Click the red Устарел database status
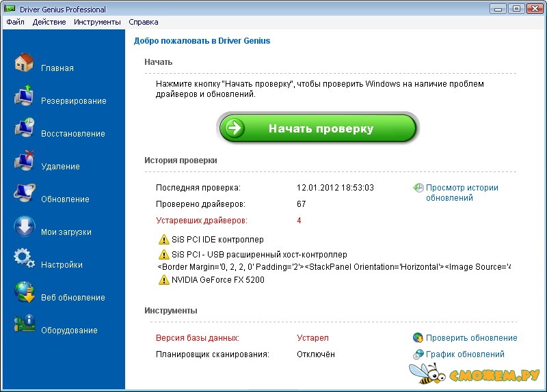 (312, 337)
